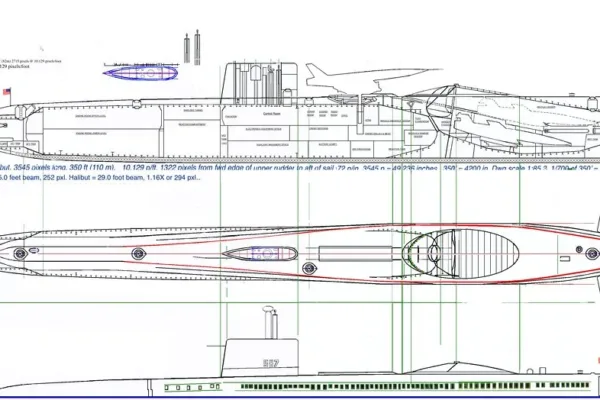600x400 pixels.
Task: Click the small rectangle near the plan-view bow
Action: [565, 259]
